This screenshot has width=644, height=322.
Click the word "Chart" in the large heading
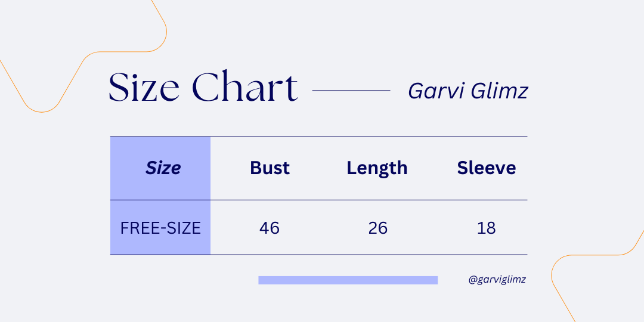tap(246, 88)
